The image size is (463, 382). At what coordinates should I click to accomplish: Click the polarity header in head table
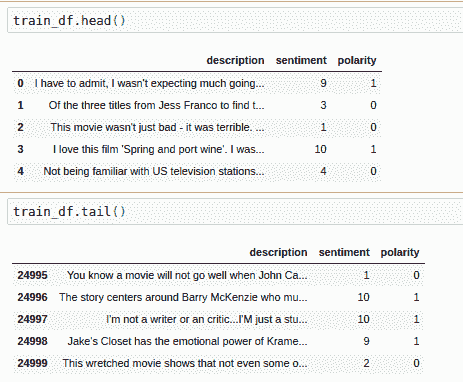[357, 60]
